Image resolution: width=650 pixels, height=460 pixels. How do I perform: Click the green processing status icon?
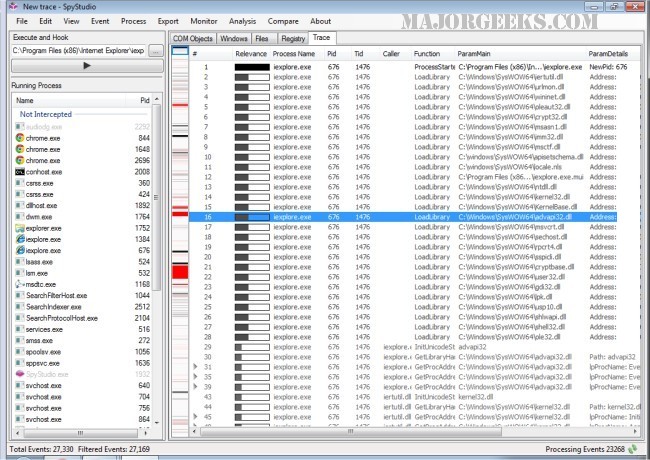point(633,449)
